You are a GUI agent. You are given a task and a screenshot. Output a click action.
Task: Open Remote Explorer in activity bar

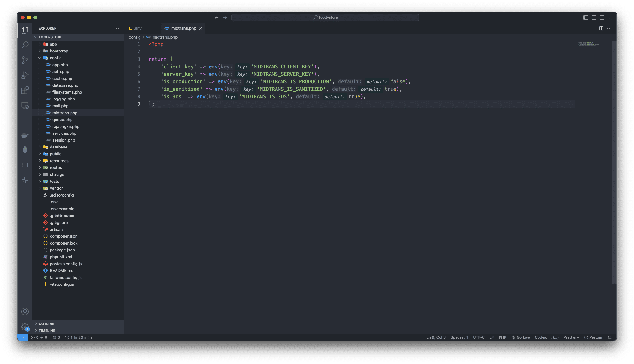[25, 105]
